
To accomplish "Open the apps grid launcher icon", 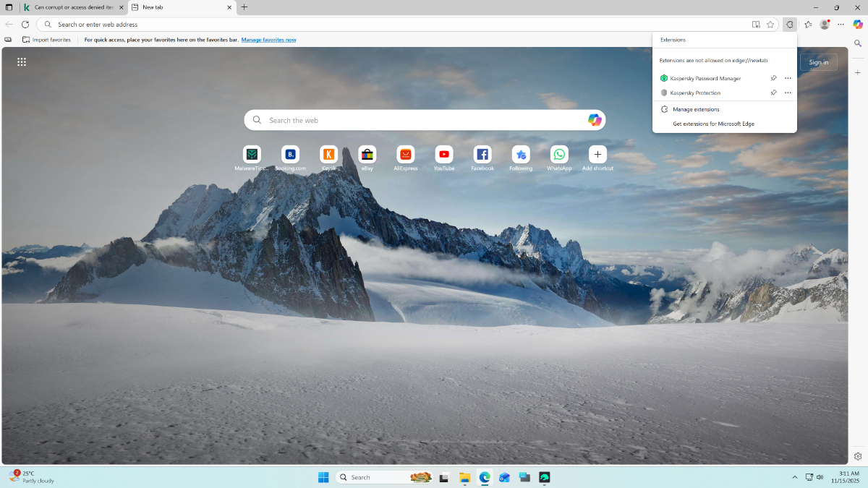I will [x=22, y=62].
